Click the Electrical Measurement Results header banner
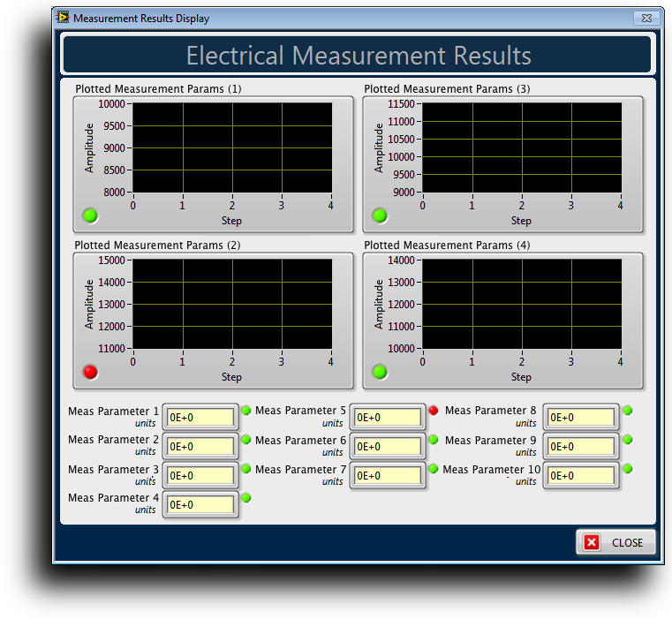Screen dimensions: 672x627 358,56
